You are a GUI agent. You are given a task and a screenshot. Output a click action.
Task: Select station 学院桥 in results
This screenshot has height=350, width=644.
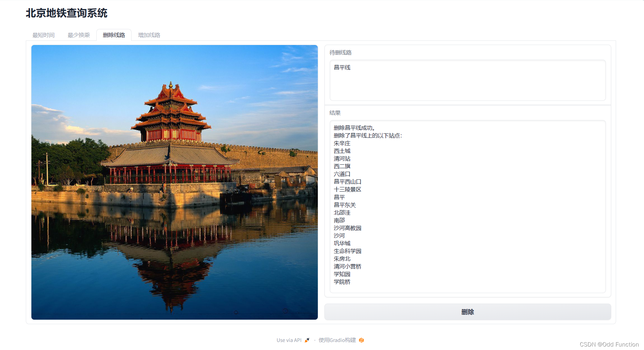coord(342,282)
